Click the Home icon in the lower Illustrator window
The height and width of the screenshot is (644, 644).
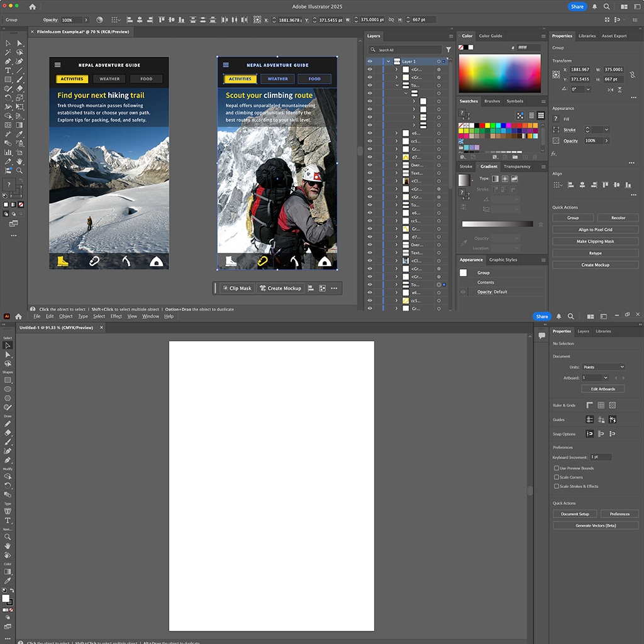tap(18, 316)
